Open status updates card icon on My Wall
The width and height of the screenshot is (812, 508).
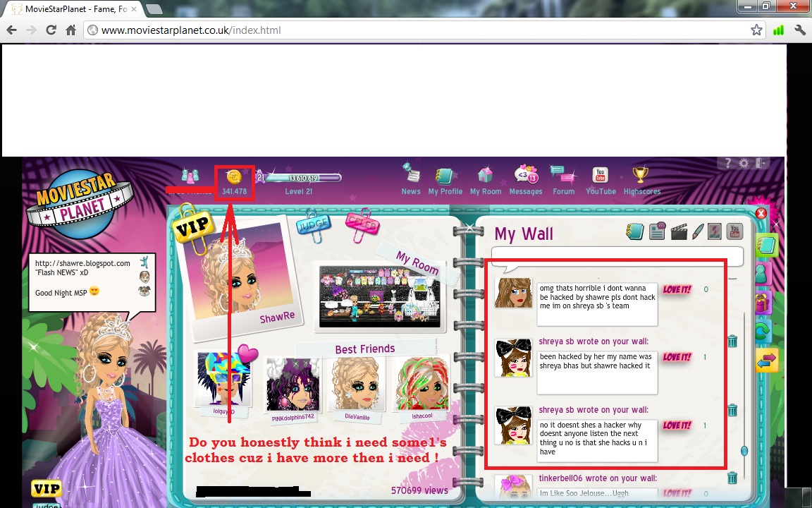658,231
